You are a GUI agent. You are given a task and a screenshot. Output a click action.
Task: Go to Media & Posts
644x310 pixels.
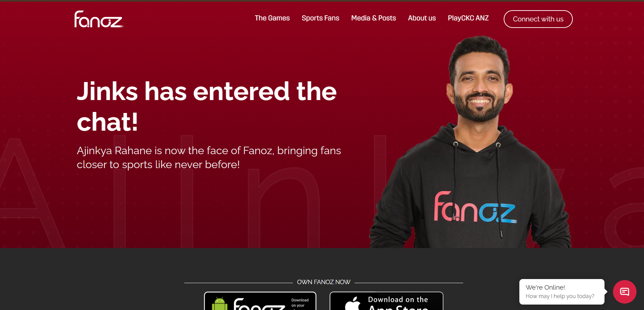374,18
